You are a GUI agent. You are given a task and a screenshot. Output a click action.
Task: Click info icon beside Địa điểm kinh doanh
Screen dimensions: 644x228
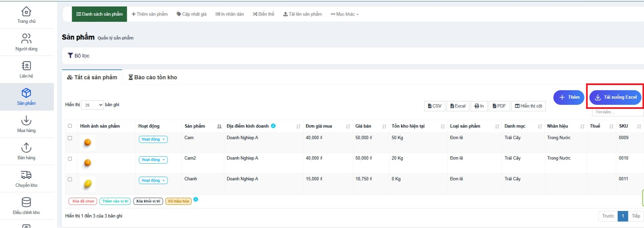[x=273, y=126]
